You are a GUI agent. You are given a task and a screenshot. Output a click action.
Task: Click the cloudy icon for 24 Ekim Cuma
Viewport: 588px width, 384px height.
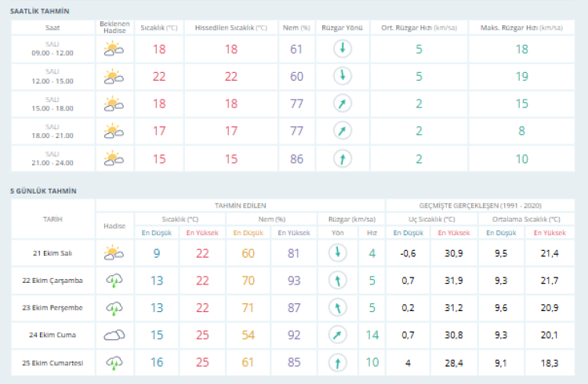pyautogui.click(x=114, y=335)
